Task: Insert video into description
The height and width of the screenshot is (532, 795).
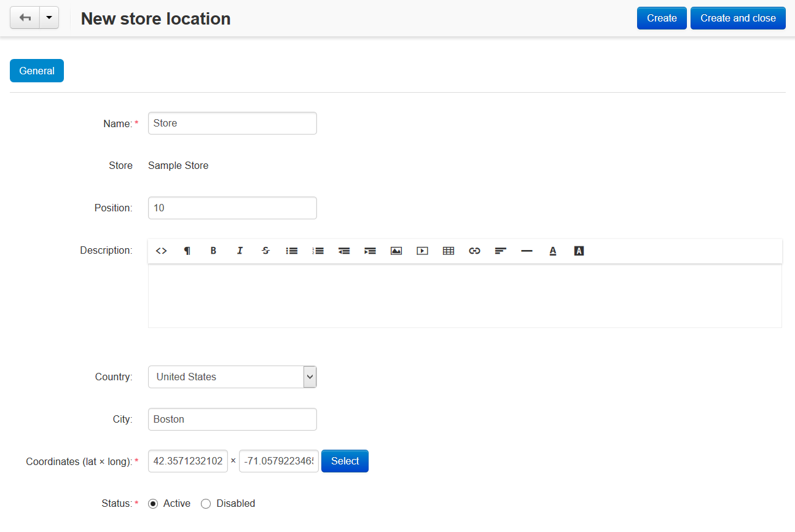Action: (422, 251)
